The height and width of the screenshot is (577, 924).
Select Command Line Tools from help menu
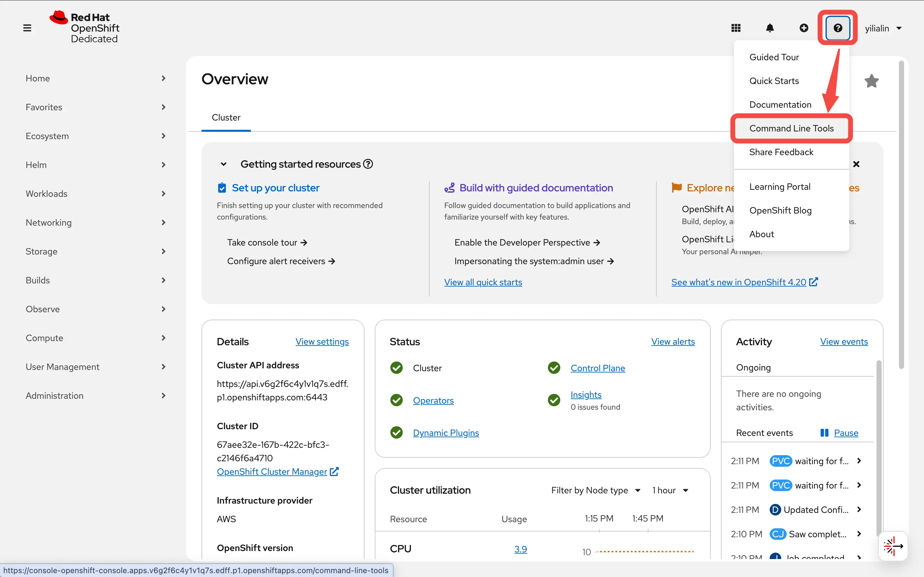coord(792,128)
